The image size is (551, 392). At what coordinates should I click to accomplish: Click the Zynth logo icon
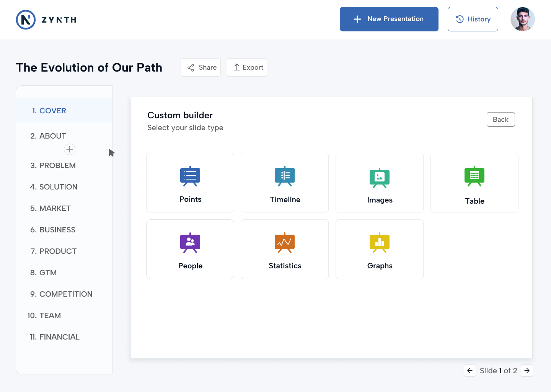pos(26,20)
